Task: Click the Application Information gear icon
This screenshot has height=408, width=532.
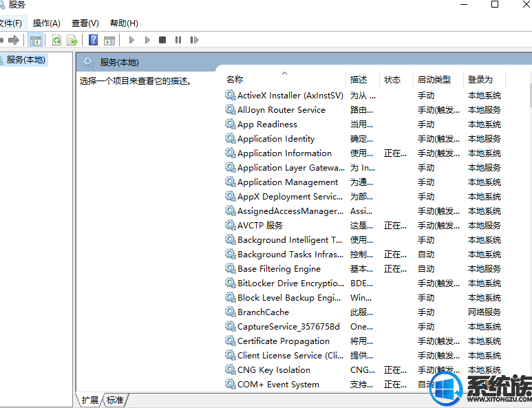Action: [230, 153]
